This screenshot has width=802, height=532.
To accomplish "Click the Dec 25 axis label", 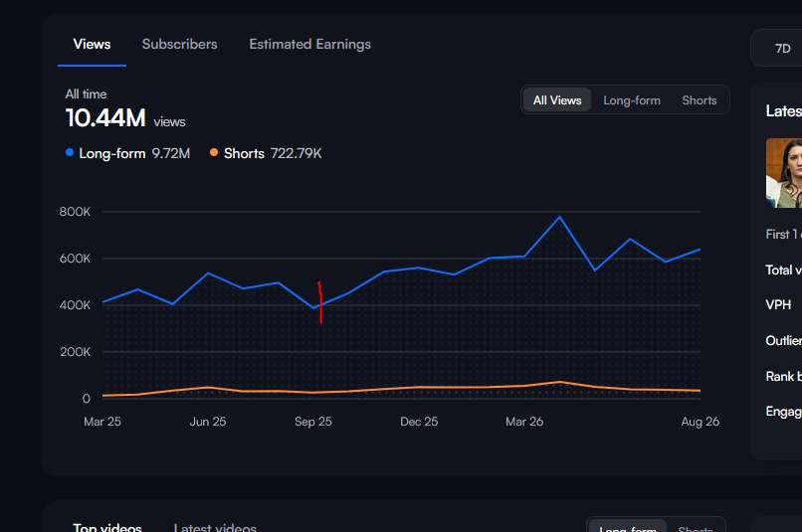I will point(419,422).
